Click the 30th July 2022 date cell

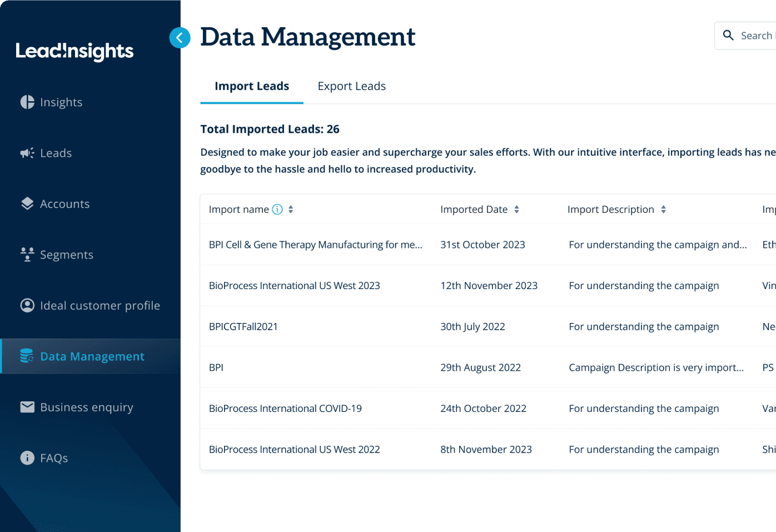point(472,326)
